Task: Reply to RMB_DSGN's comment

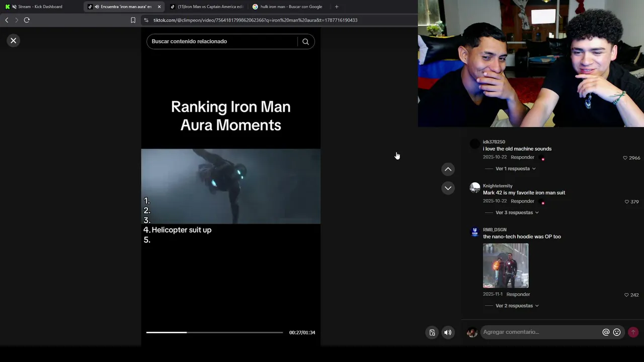Action: tap(518, 294)
